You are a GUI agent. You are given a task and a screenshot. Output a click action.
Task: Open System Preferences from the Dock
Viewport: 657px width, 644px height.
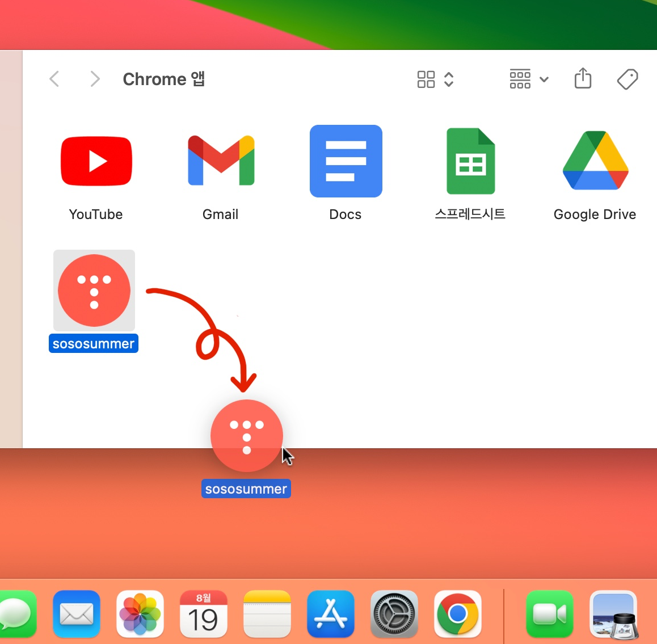click(x=394, y=614)
